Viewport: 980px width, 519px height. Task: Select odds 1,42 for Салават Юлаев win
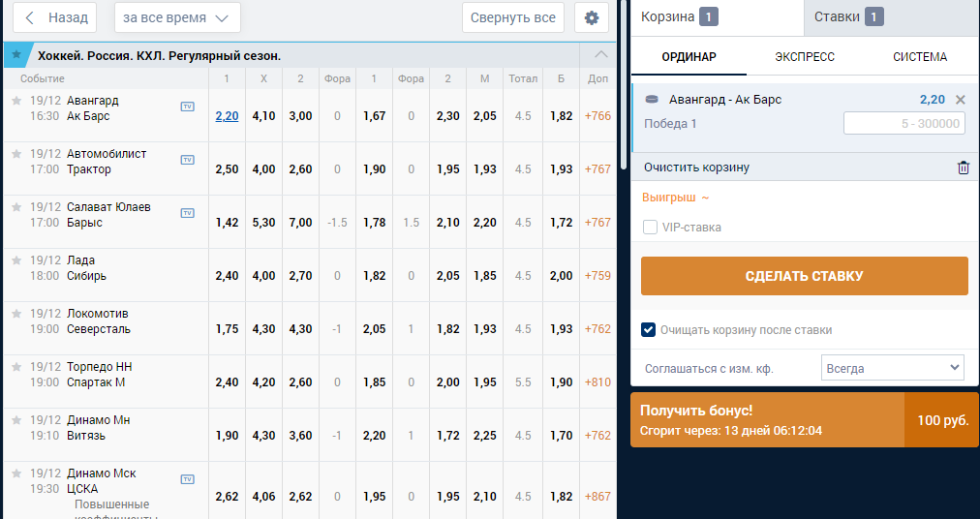227,222
